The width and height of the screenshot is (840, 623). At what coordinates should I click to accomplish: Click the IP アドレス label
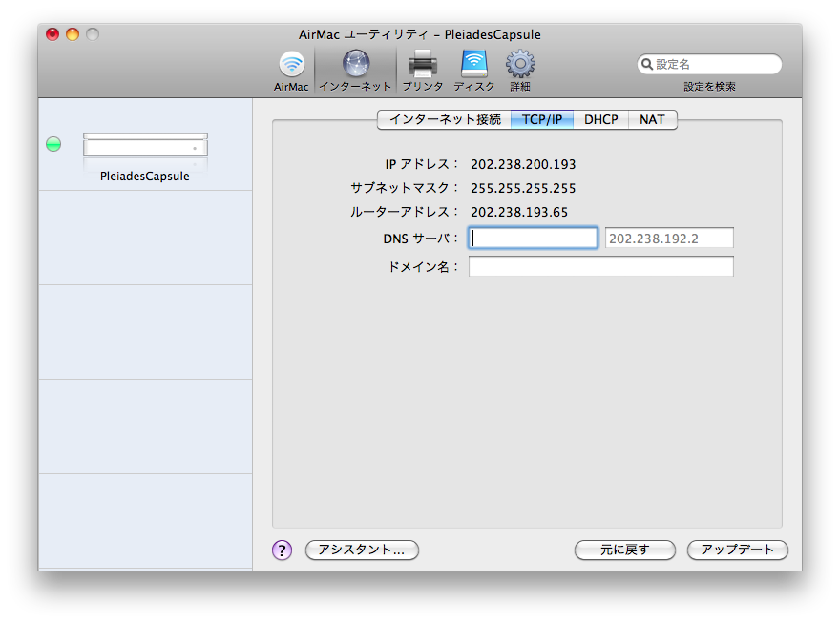click(x=422, y=164)
